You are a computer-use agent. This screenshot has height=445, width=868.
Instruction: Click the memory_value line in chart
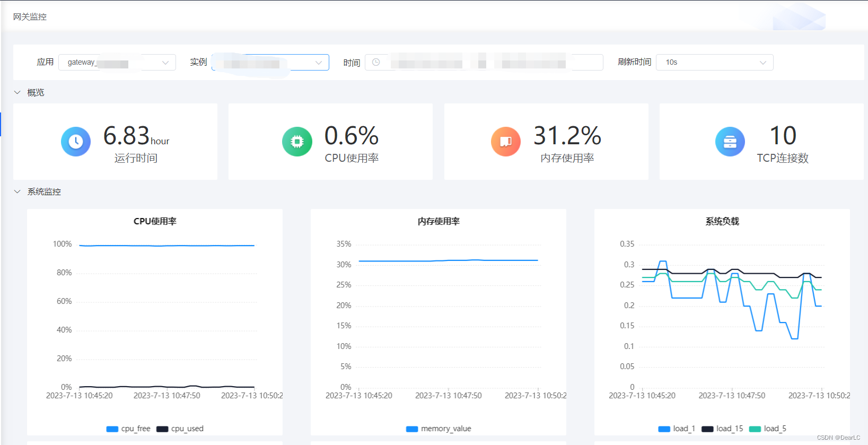pos(448,260)
